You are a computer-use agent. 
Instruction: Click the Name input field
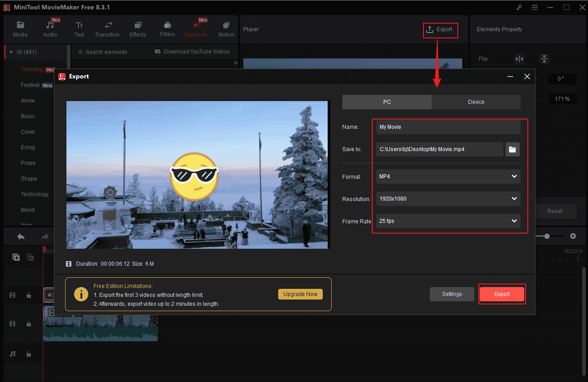(448, 127)
